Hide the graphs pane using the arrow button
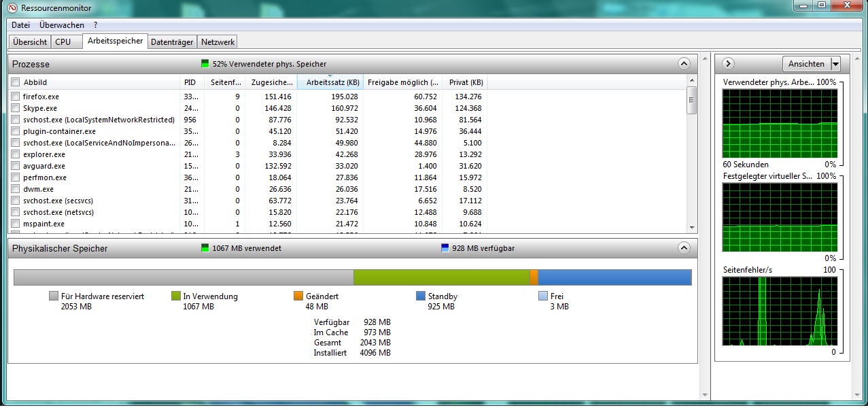The width and height of the screenshot is (868, 410). [728, 64]
